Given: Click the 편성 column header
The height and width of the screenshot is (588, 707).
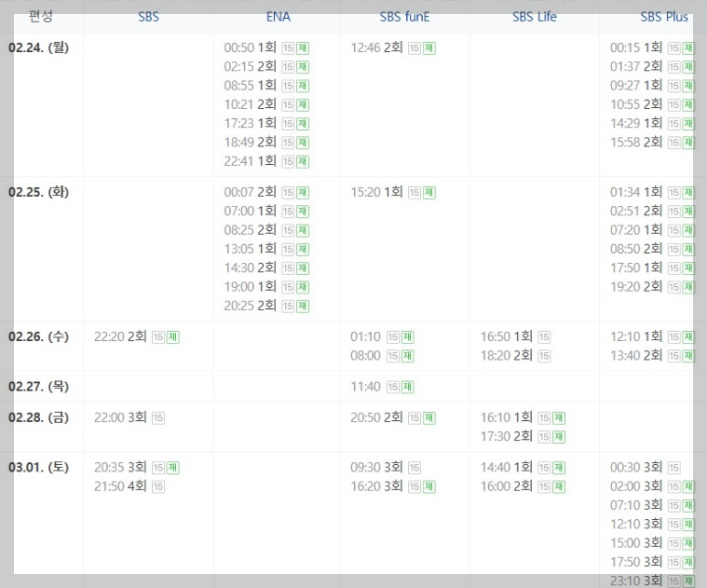Looking at the screenshot, I should (x=41, y=17).
